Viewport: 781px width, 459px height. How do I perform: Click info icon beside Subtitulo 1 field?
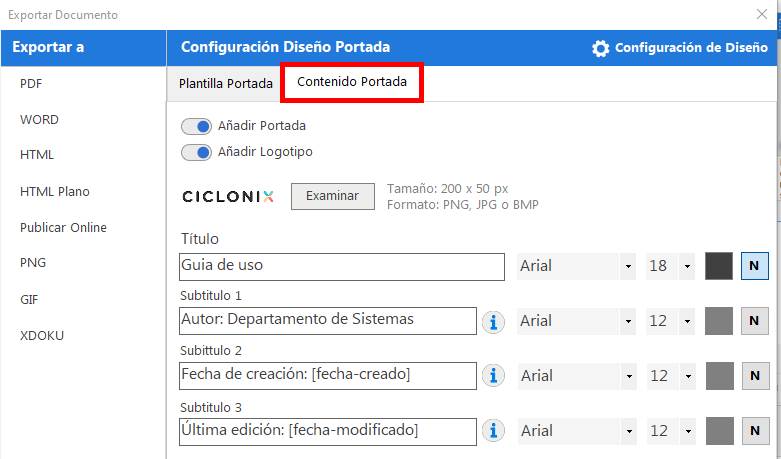[x=493, y=321]
